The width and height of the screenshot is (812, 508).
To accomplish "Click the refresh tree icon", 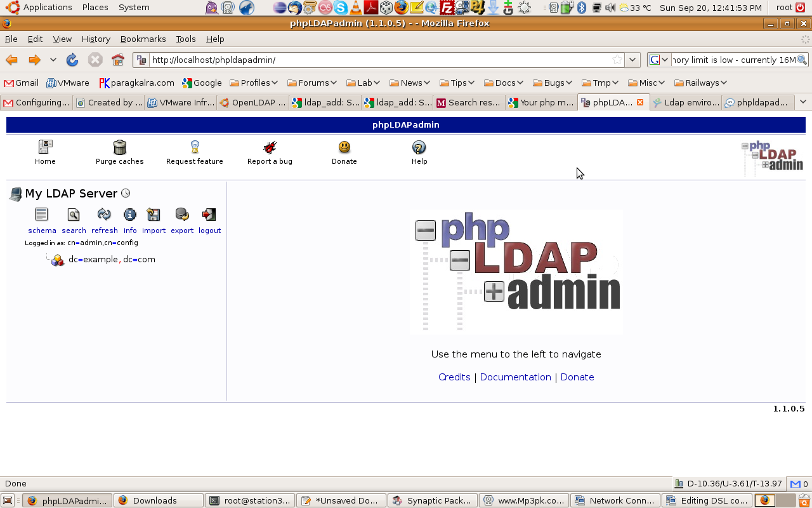I will (x=104, y=215).
